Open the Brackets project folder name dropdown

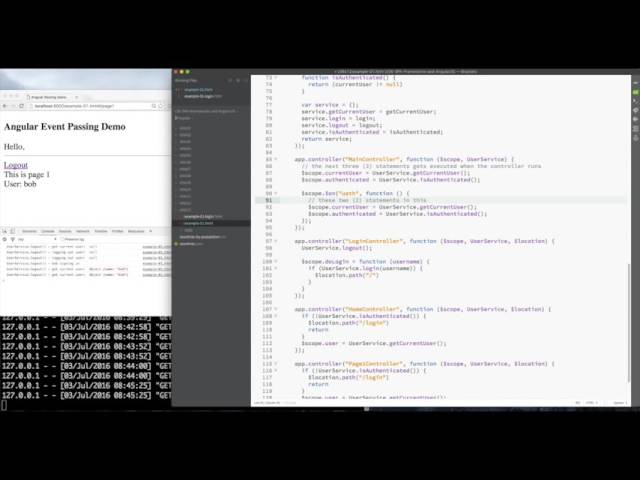tap(207, 111)
